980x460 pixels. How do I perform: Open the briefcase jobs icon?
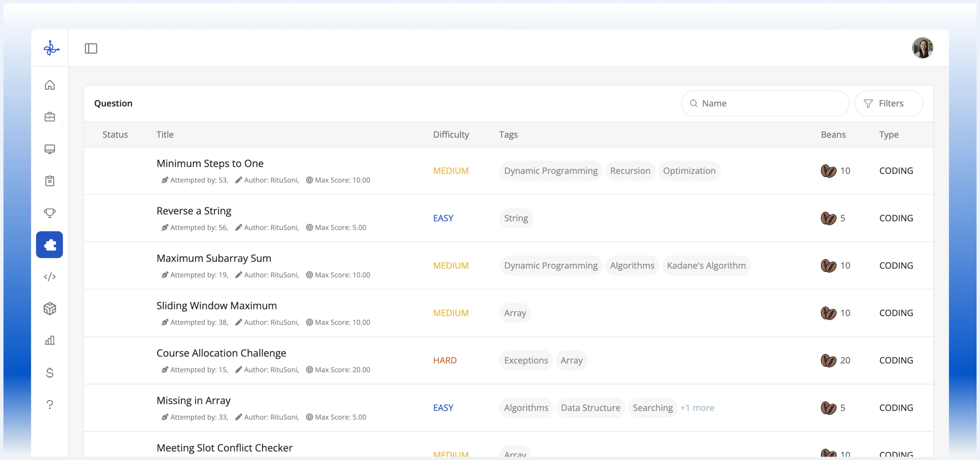click(50, 117)
